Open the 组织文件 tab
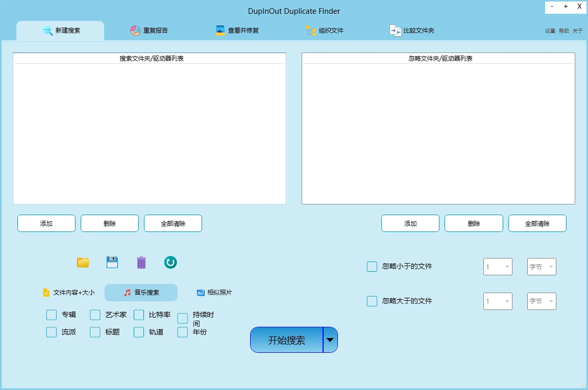Screen dimensions: 588x390 pyautogui.click(x=325, y=30)
